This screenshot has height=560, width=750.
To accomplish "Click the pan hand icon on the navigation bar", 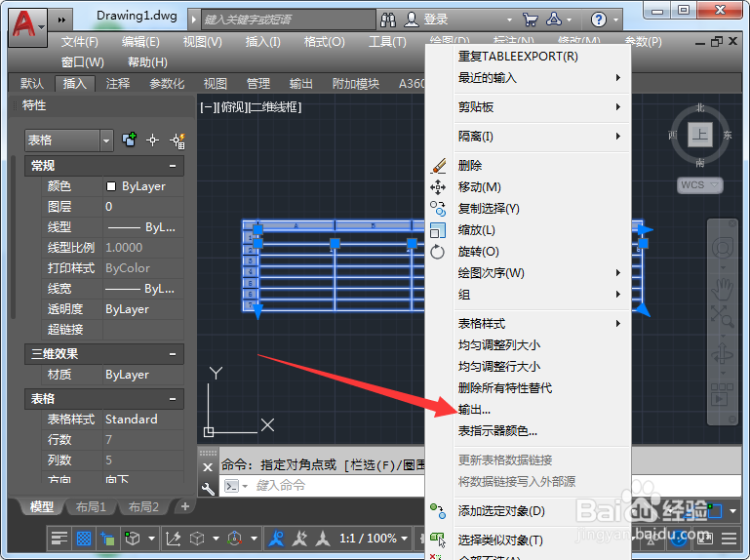I will (723, 289).
